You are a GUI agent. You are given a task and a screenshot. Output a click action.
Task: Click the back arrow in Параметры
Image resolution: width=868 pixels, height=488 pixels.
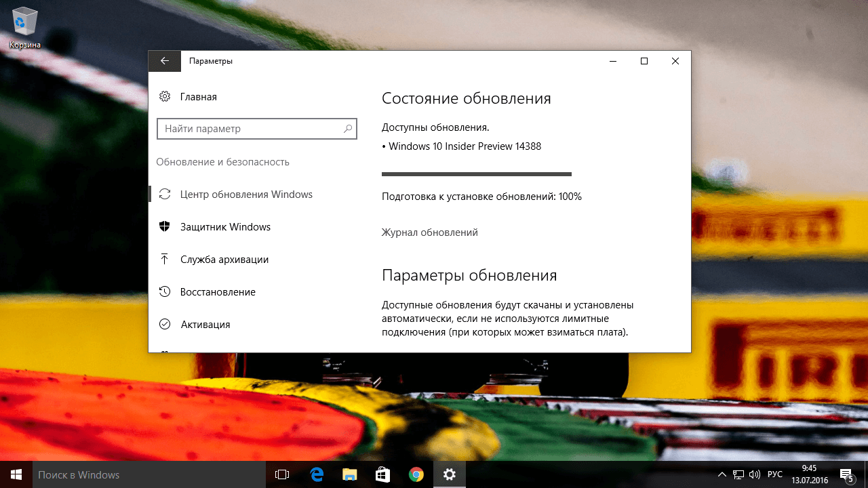164,61
